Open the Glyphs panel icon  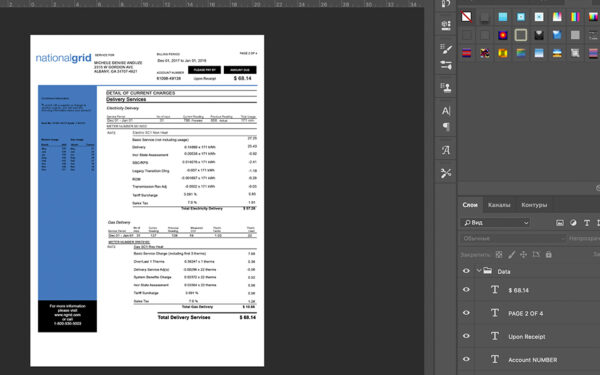point(446,150)
